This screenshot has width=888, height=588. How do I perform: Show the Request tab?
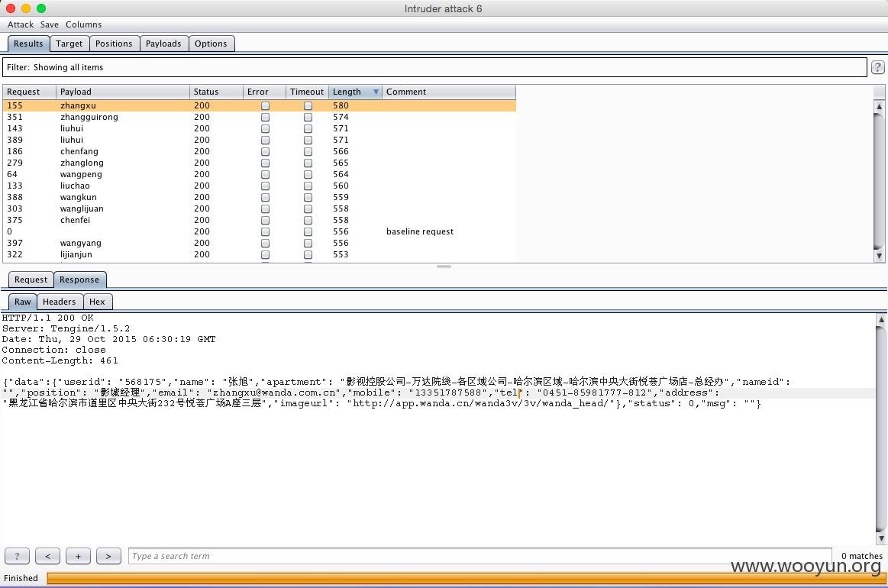click(31, 279)
